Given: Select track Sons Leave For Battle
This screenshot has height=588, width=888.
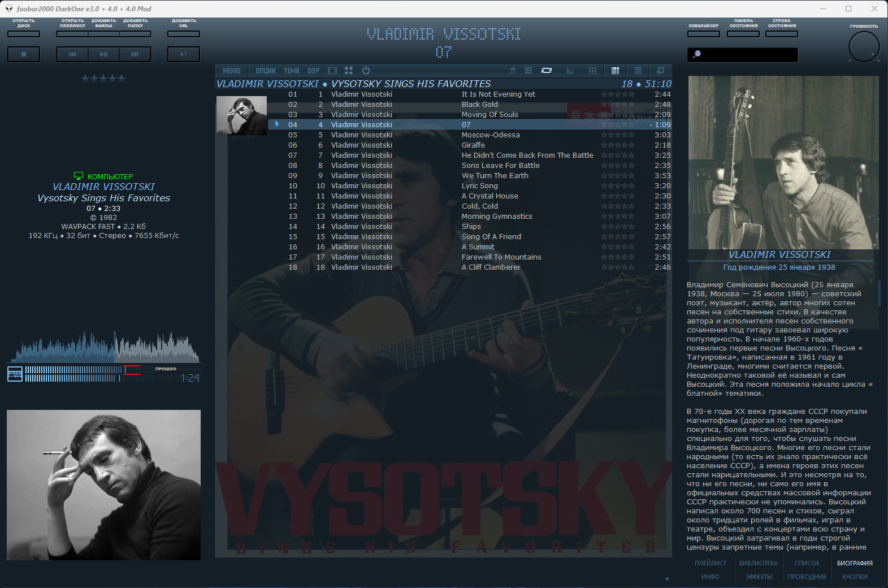Looking at the screenshot, I should tap(470, 166).
